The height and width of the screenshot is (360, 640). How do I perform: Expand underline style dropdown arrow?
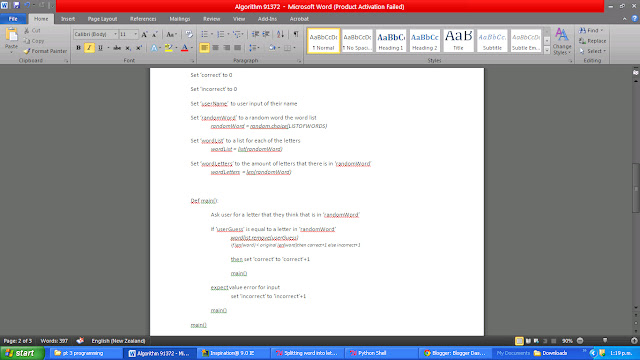[108, 48]
